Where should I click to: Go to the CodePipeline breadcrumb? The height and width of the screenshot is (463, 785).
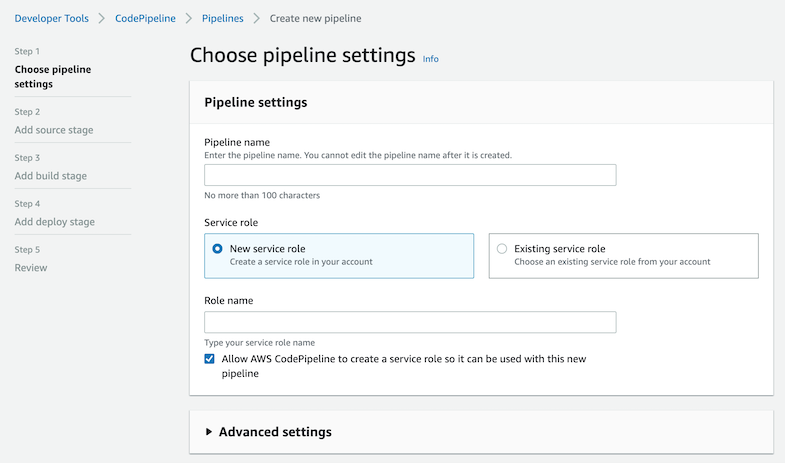coord(145,19)
